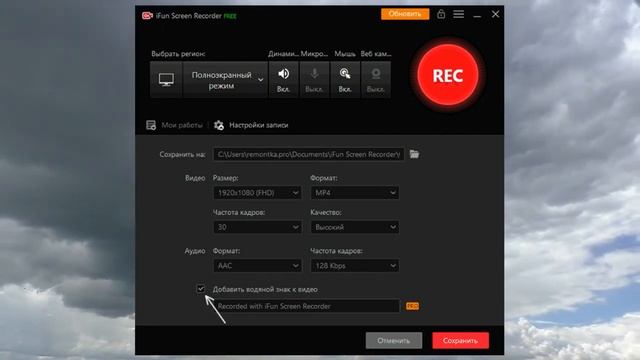
Task: Uncheck the Добавить водяной знак checkbox
Action: [200, 289]
